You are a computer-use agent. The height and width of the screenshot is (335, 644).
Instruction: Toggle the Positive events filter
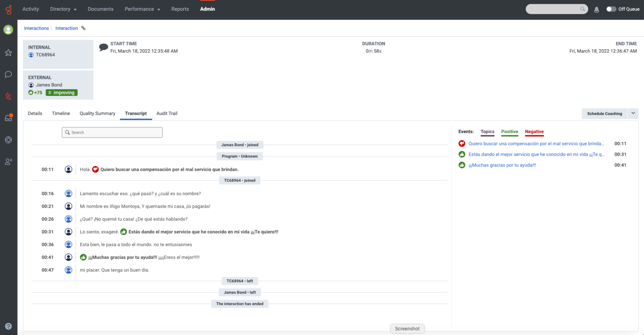pyautogui.click(x=509, y=131)
